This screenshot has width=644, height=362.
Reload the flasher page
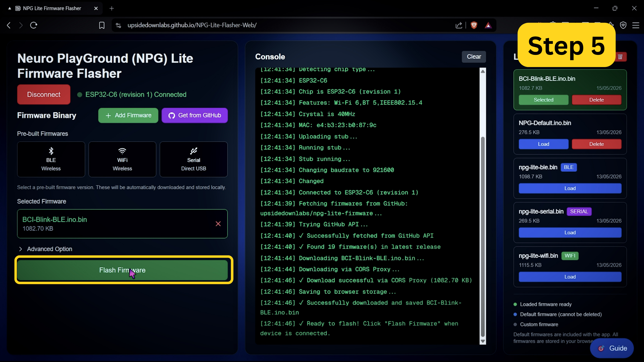coord(34,25)
